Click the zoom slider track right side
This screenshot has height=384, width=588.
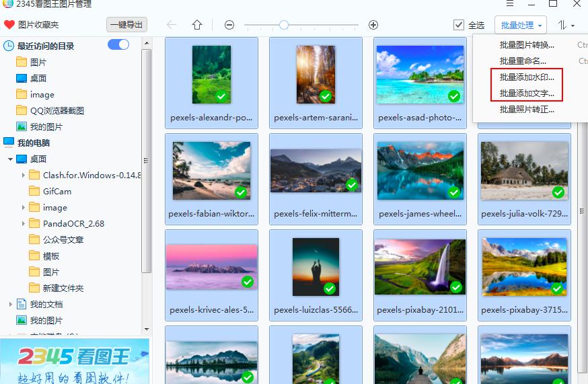(323, 25)
